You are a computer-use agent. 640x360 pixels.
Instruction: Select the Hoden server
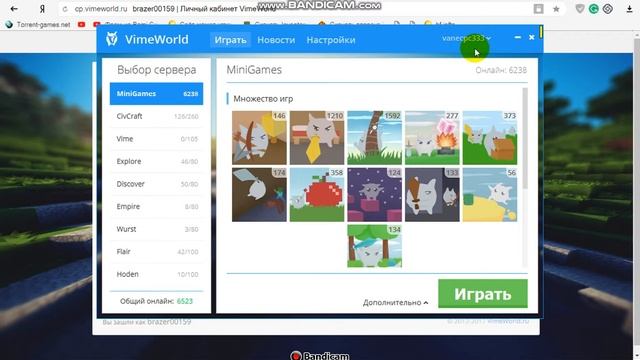click(156, 274)
